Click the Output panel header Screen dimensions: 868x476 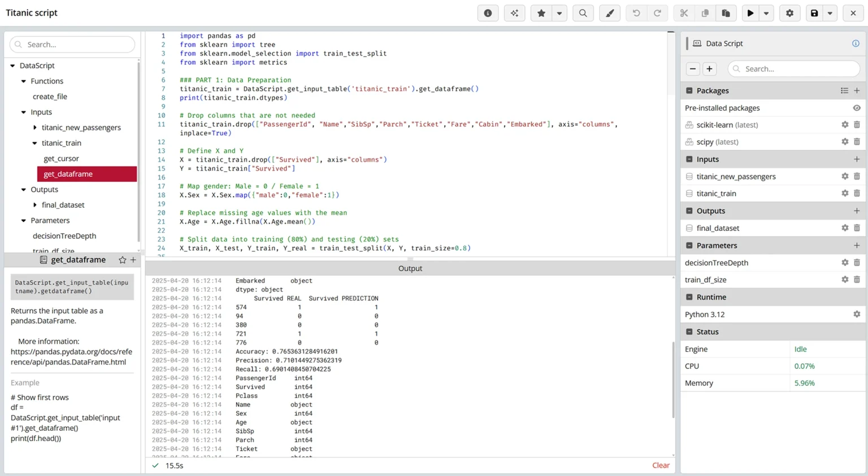coord(410,268)
